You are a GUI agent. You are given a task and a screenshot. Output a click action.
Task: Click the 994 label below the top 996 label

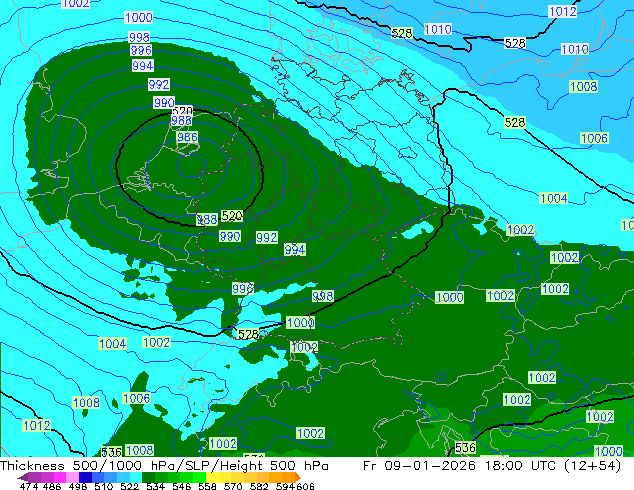142,65
